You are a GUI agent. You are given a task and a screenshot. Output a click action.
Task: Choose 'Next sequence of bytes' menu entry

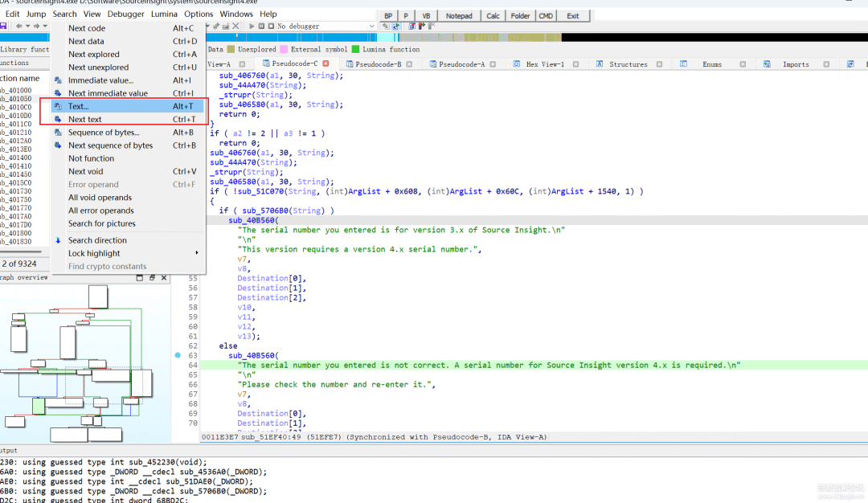tap(110, 145)
